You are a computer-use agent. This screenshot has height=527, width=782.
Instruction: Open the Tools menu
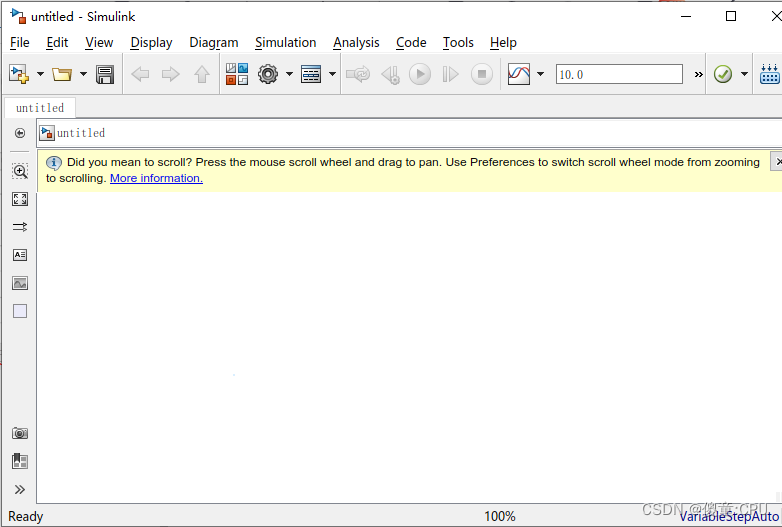pyautogui.click(x=458, y=42)
